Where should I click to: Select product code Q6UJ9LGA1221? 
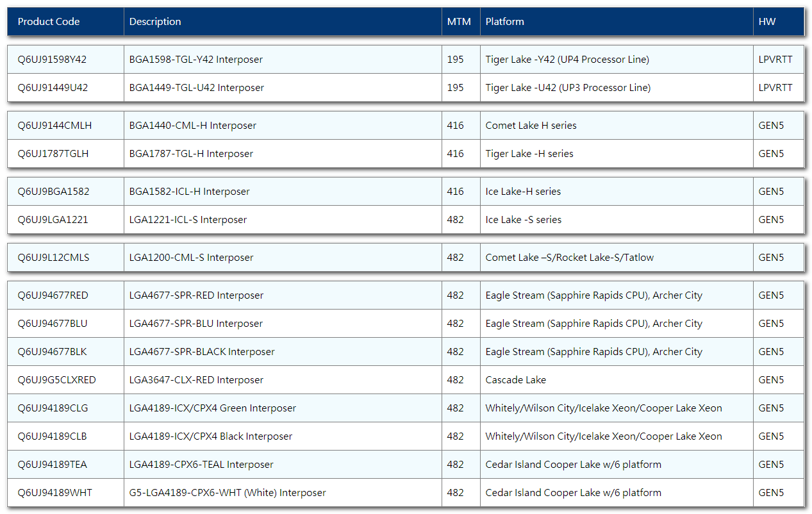pos(53,220)
